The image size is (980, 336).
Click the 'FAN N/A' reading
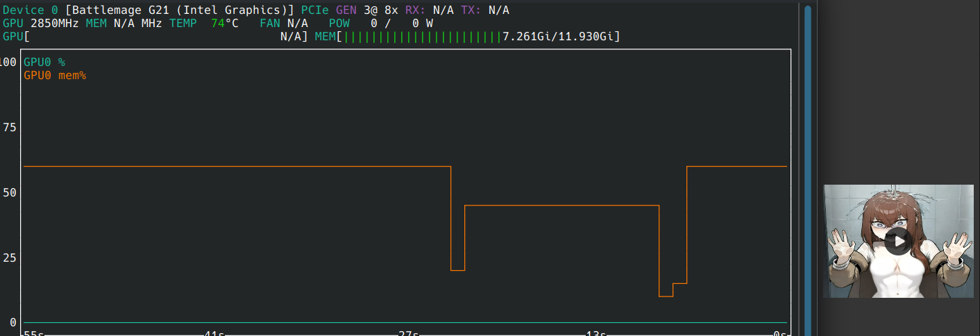pos(284,23)
